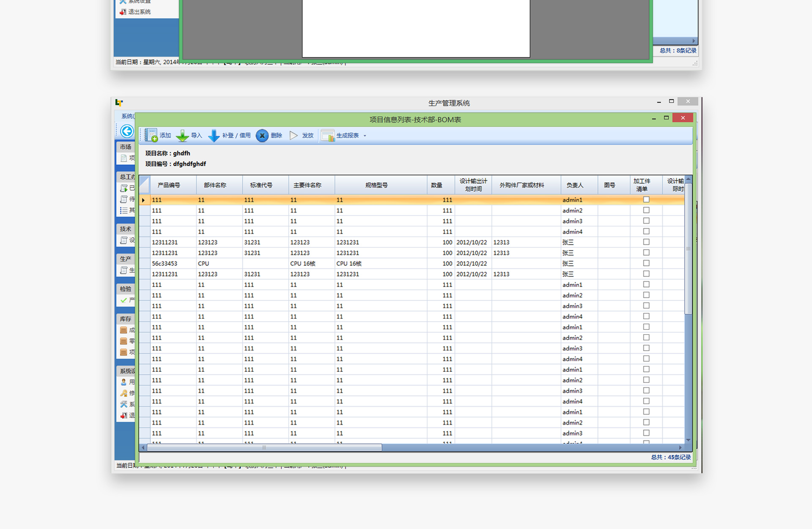Click the horizontal scrollbar thumb
The image size is (812, 529).
click(264, 447)
